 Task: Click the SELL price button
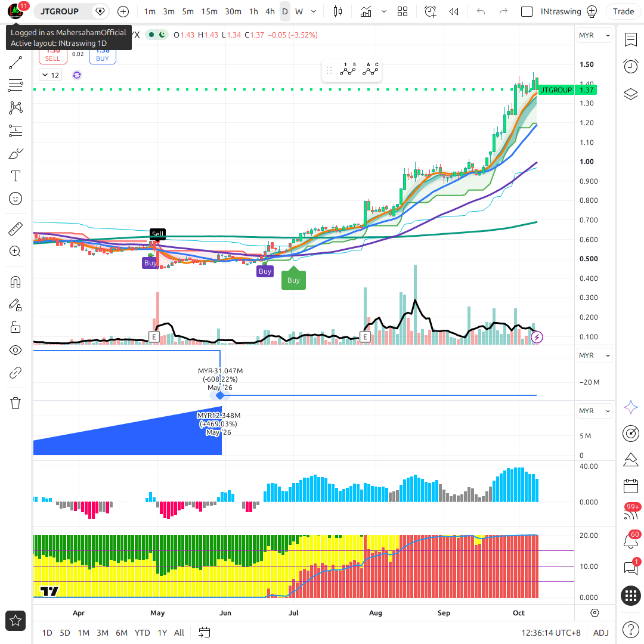pos(52,56)
